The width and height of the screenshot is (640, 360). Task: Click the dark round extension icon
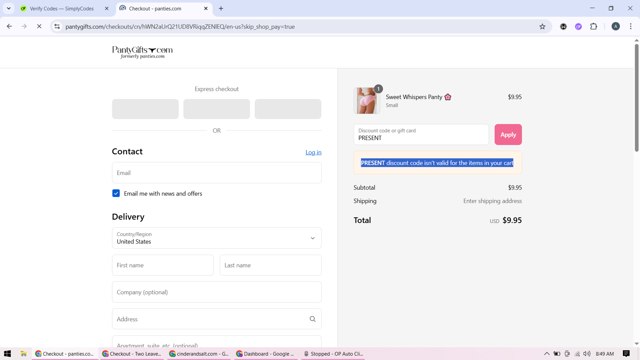click(563, 27)
